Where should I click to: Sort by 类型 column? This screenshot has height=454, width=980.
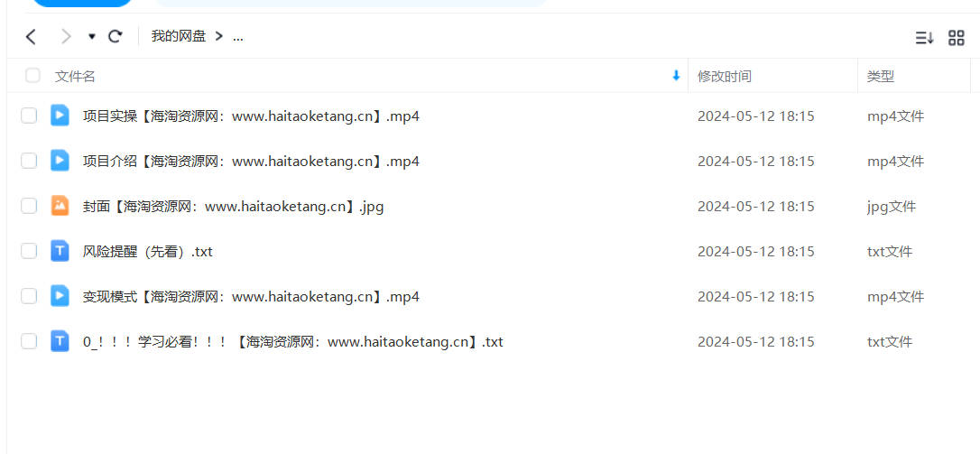[880, 77]
